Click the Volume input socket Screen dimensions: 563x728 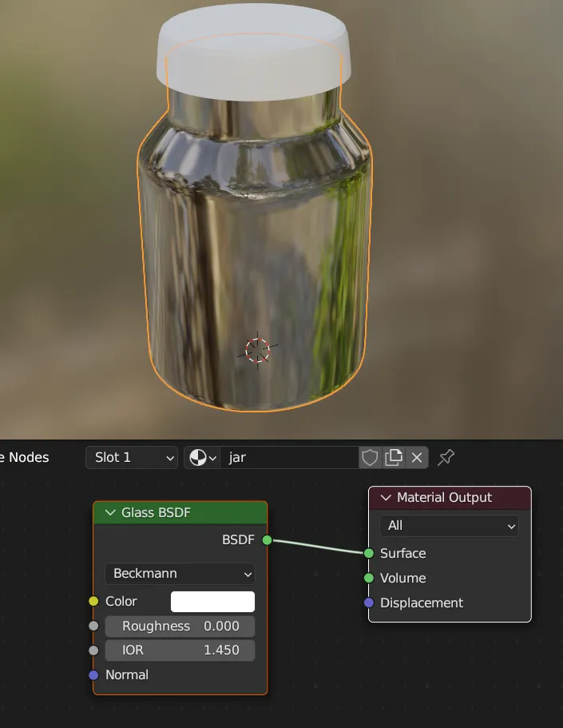[369, 578]
